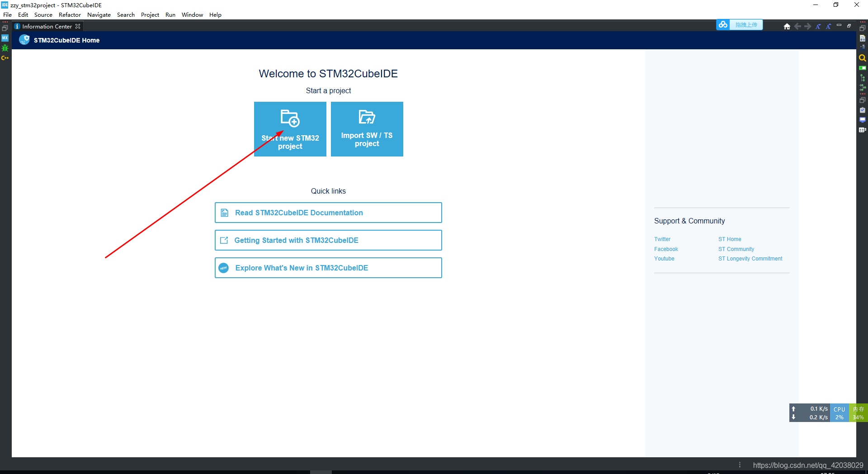Increase font size with A-up icon
The image size is (868, 474).
[x=828, y=26]
